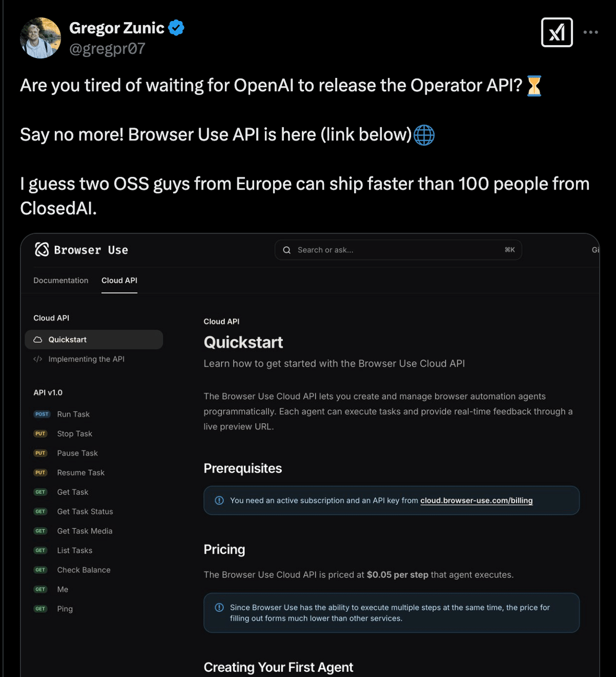616x677 pixels.
Task: Click the GET badge next to Check Balance
Action: pos(40,570)
